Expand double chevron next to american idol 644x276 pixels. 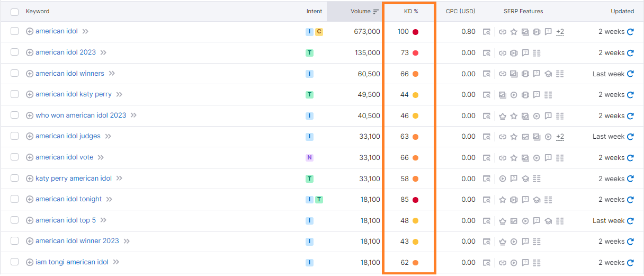pyautogui.click(x=85, y=32)
